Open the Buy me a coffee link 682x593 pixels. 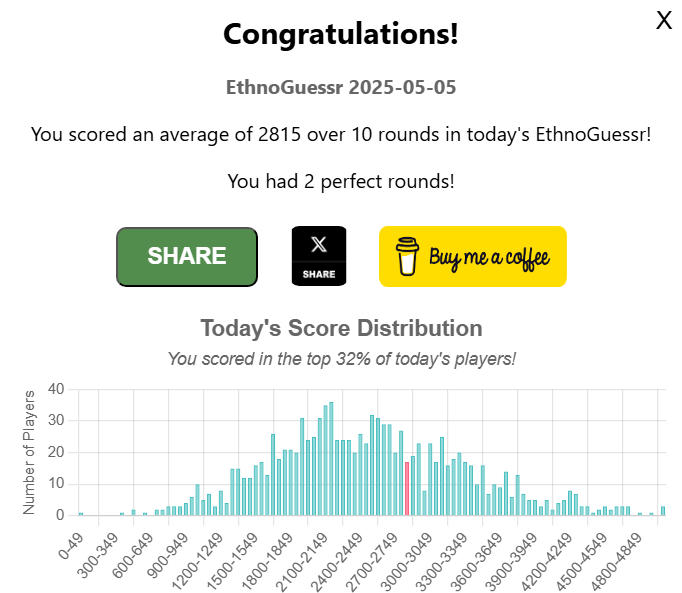click(473, 256)
